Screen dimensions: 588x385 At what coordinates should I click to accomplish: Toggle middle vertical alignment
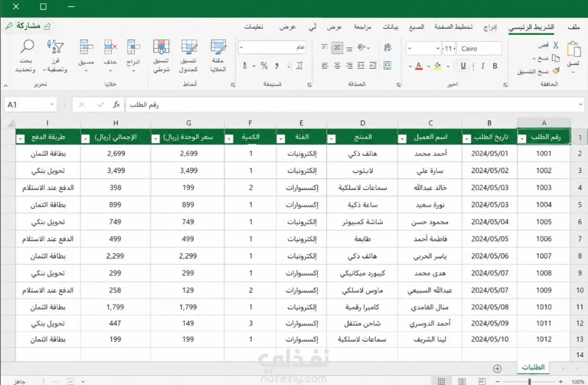(x=337, y=48)
